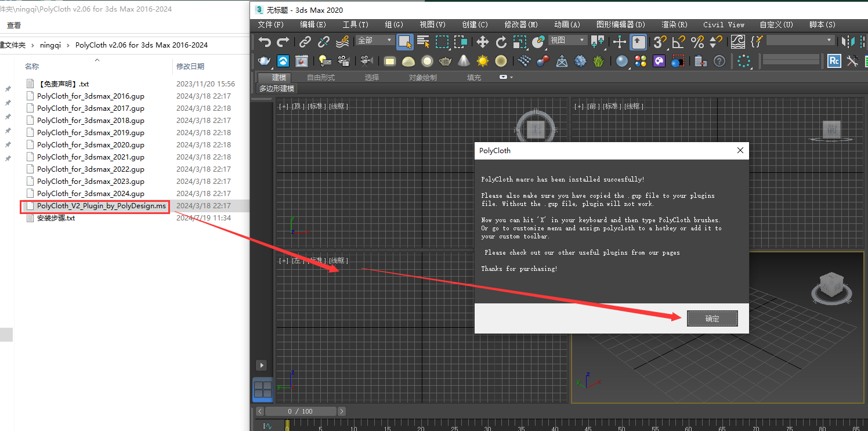Open the selection filter dropdown showing 全部
Image resolution: width=868 pixels, height=431 pixels.
[374, 42]
